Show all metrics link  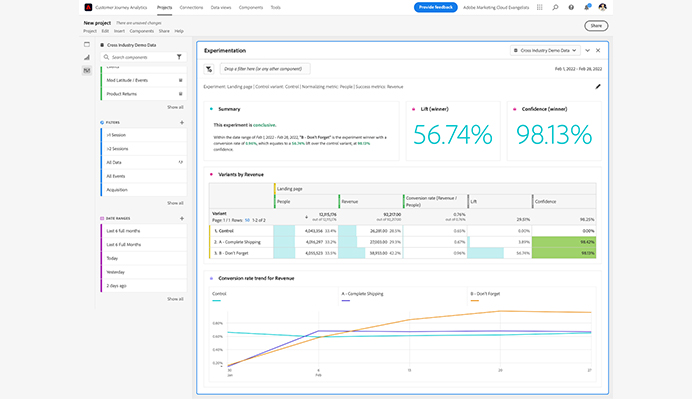[x=175, y=107]
